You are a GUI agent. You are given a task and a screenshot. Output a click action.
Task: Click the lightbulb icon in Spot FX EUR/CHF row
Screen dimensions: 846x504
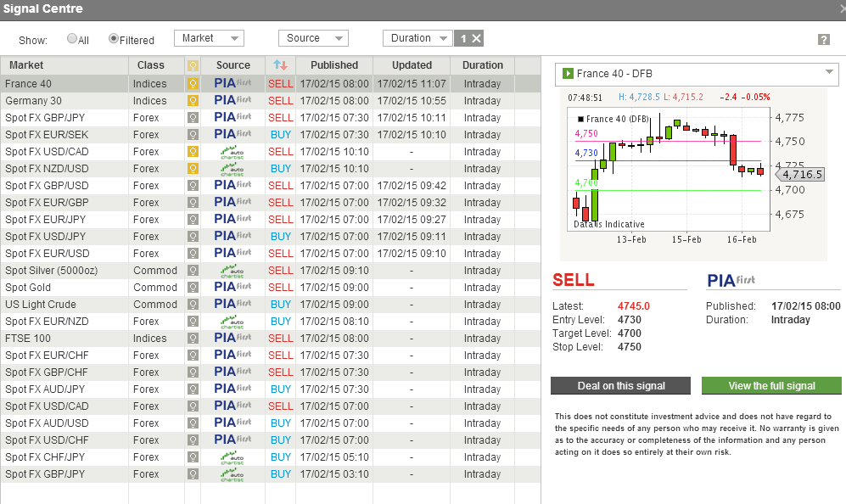click(193, 356)
